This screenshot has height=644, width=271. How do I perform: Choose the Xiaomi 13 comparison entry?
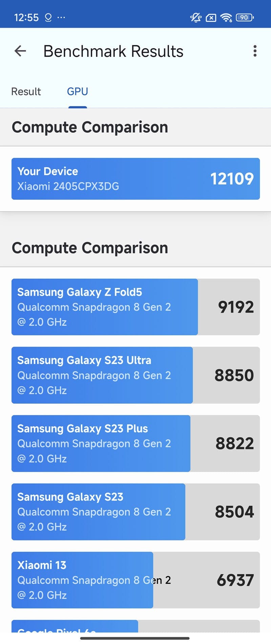coord(135,580)
